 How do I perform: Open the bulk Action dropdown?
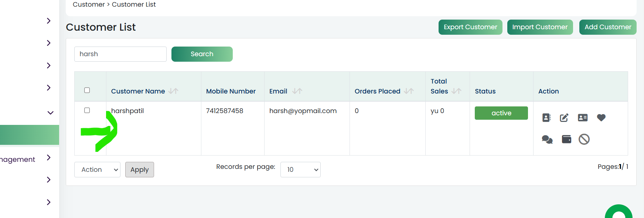pyautogui.click(x=97, y=170)
